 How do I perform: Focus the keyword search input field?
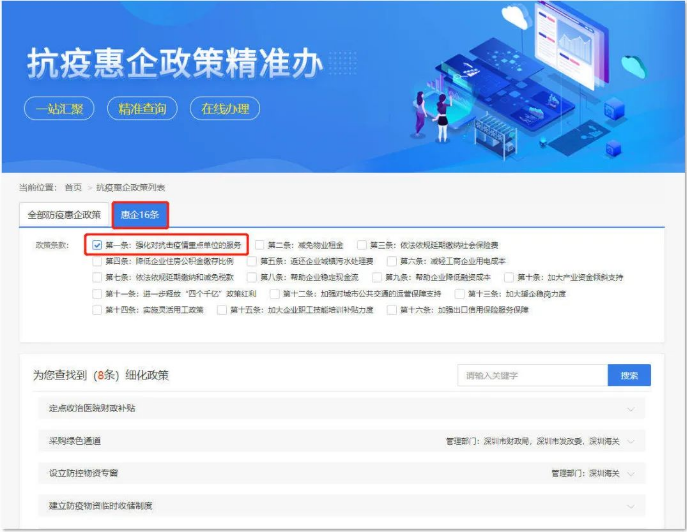point(532,375)
